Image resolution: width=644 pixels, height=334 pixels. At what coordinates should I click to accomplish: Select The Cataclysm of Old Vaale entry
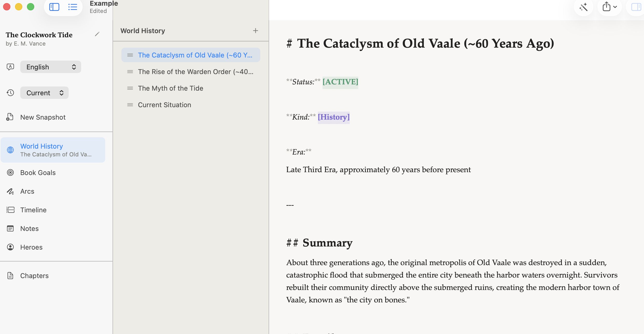pyautogui.click(x=191, y=55)
